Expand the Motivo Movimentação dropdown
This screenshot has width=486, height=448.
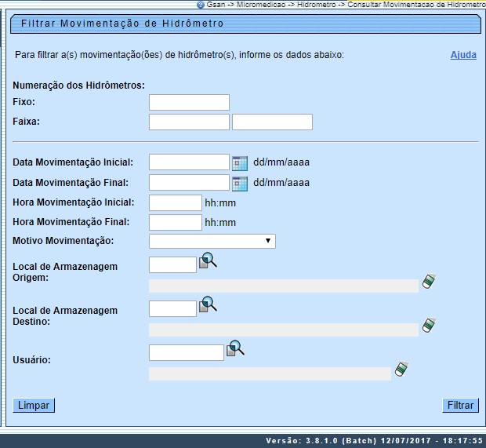pyautogui.click(x=212, y=241)
